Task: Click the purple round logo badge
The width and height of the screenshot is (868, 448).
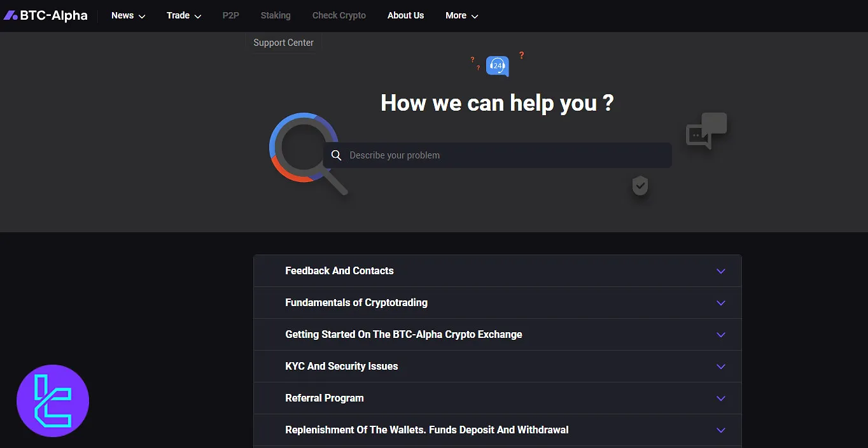Action: (53, 401)
